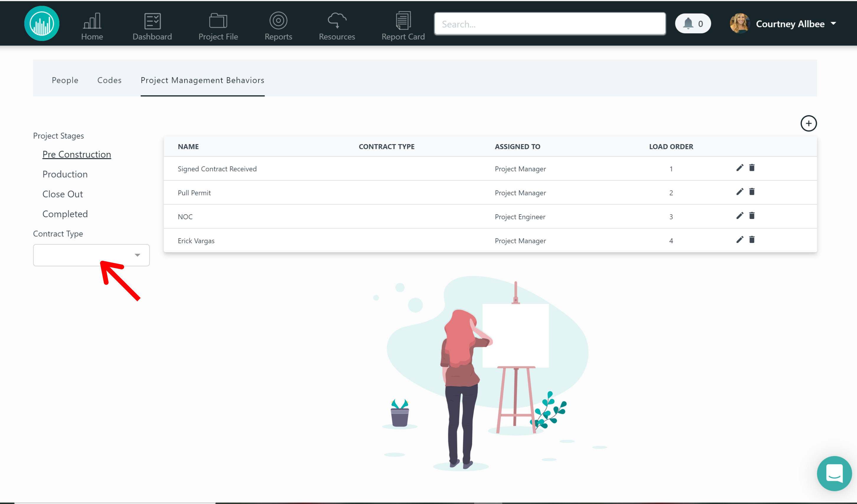Delete the NOC row
Viewport: 857px width, 504px height.
(x=752, y=216)
